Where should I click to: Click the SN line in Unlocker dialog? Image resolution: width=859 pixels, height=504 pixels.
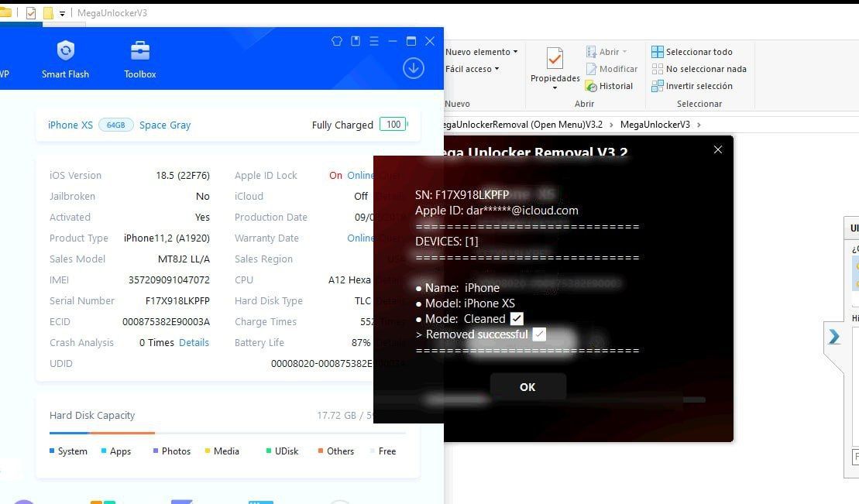point(462,194)
